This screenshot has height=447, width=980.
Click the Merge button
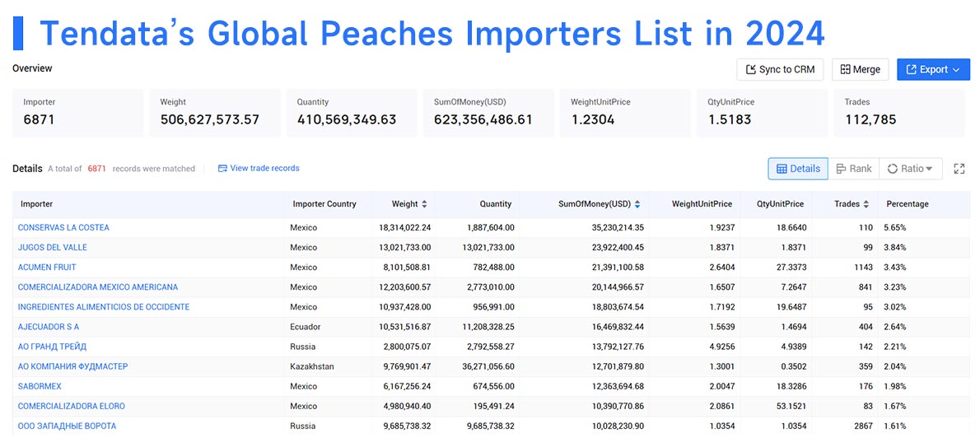[x=860, y=69]
